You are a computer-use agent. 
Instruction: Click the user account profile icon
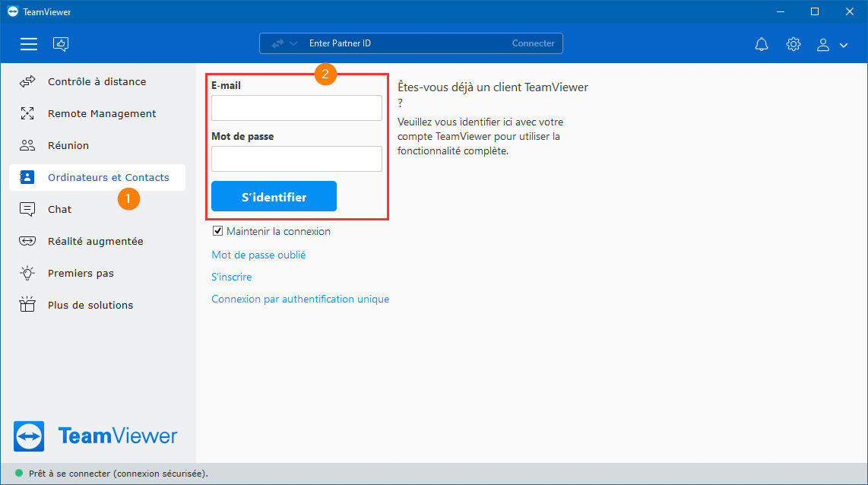(x=823, y=45)
